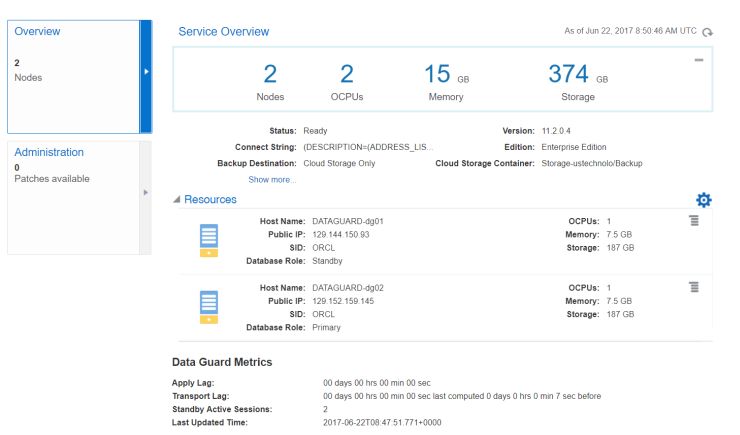The image size is (740, 435).
Task: Collapse the Resources section
Action: (177, 200)
